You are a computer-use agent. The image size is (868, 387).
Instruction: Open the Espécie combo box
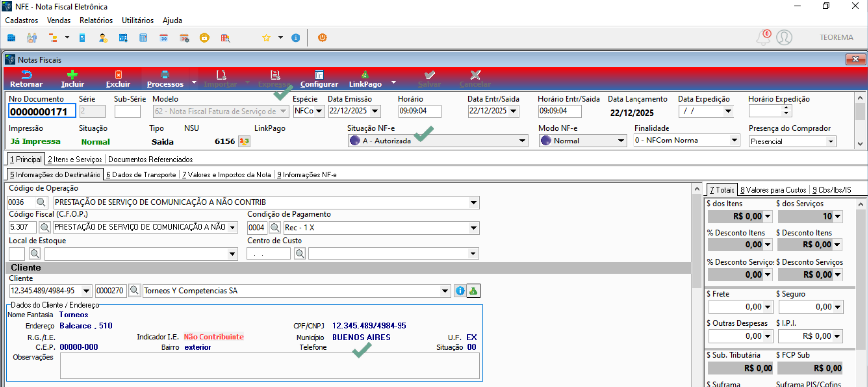tap(319, 111)
